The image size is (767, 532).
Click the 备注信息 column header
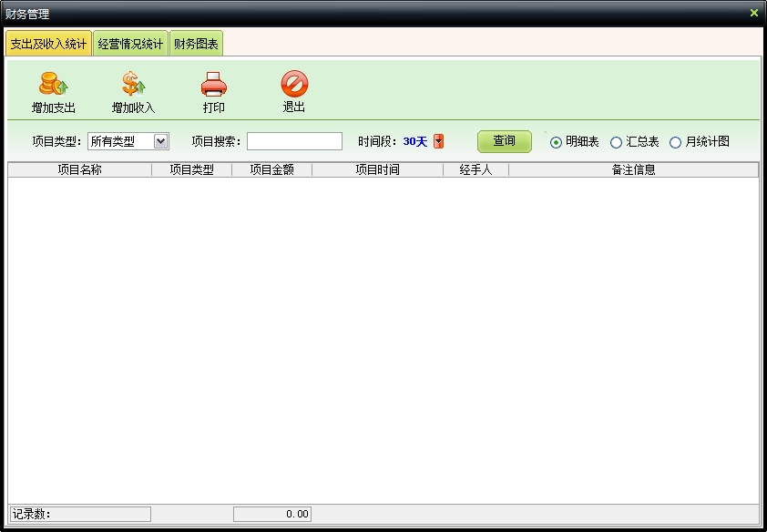[x=633, y=169]
